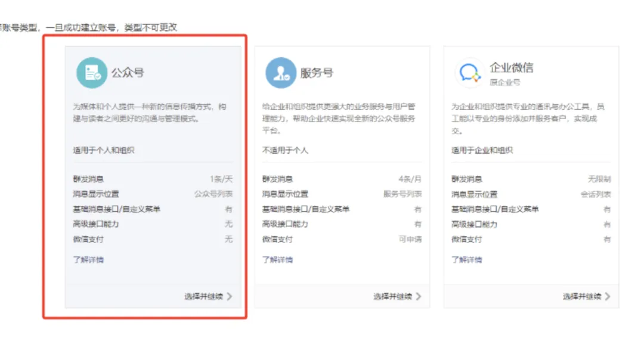Screen dimensions: 644x342
Task: Open 了解详情 link in the 服务号 card
Action: point(278,259)
